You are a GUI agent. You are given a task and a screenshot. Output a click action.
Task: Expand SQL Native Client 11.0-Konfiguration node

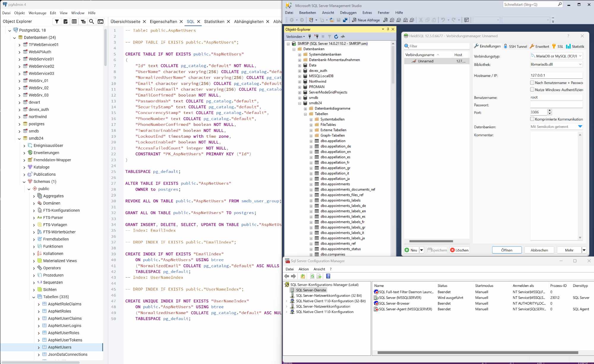(287, 312)
